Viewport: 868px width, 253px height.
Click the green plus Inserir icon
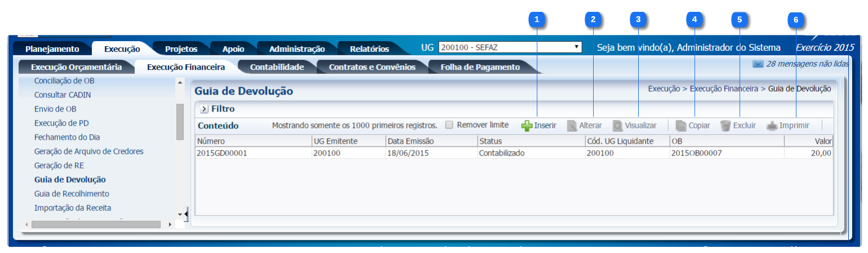tap(526, 126)
